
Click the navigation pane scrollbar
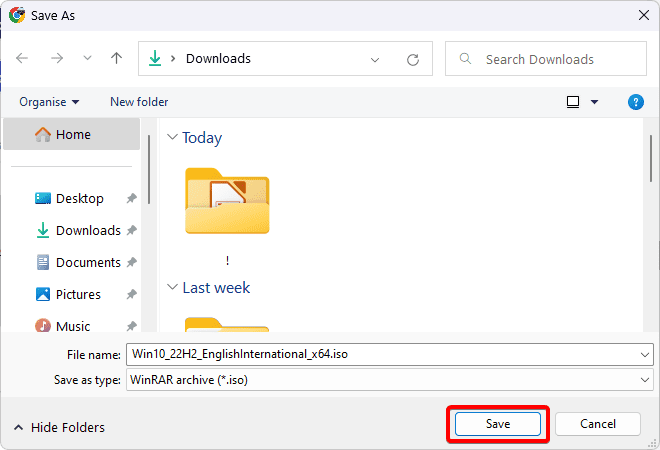coord(149,170)
